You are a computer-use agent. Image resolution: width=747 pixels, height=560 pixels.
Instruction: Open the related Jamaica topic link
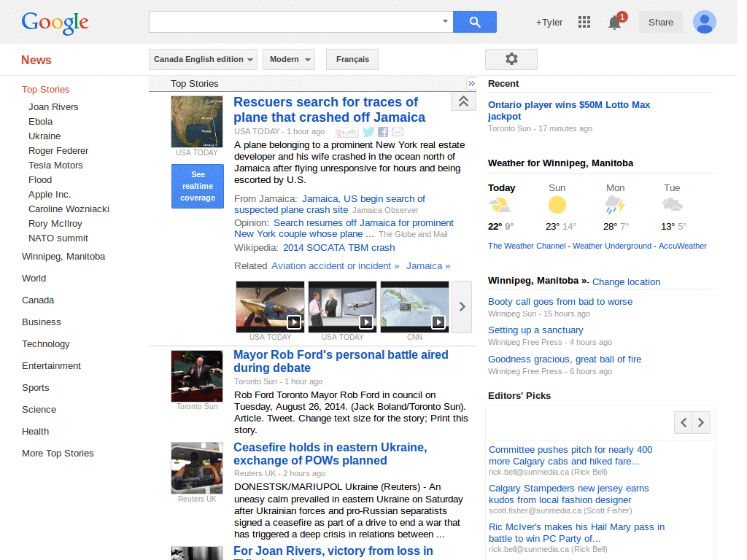pos(428,265)
